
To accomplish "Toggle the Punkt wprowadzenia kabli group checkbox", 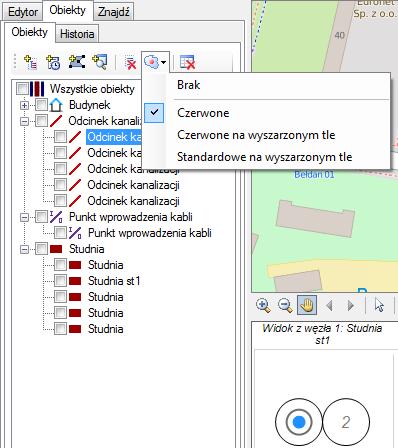I will pos(41,217).
